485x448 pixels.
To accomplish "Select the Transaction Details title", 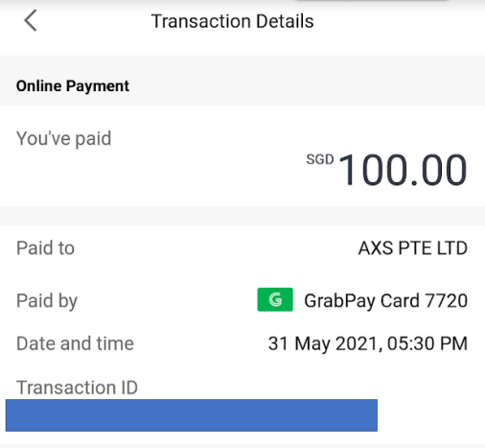I will pos(232,21).
